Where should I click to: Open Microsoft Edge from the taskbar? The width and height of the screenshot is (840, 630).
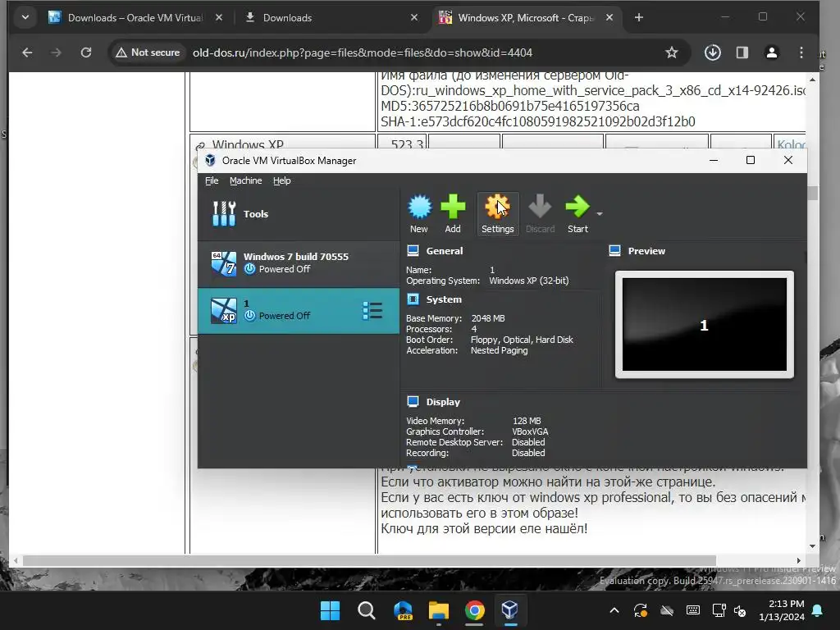403,610
